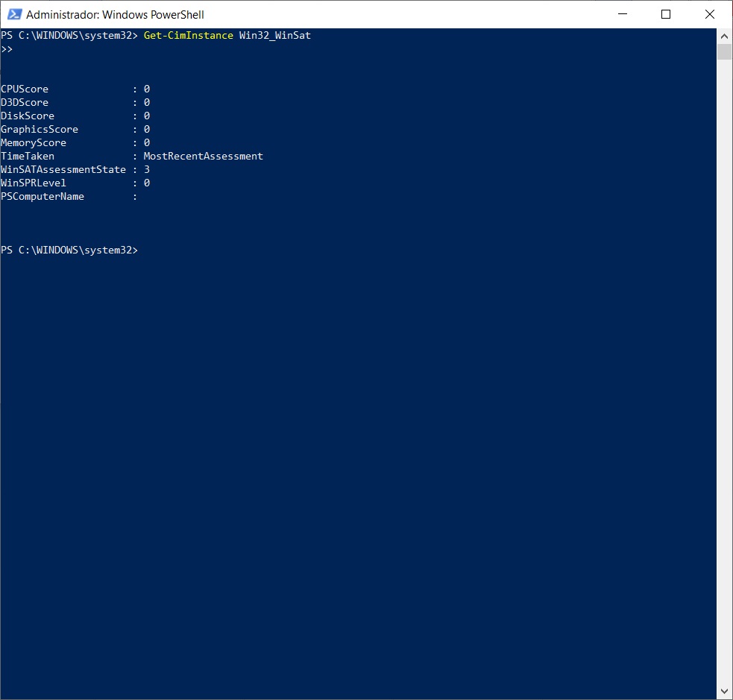Click the WinSATAssessmentState label
The height and width of the screenshot is (700, 733).
pos(63,170)
